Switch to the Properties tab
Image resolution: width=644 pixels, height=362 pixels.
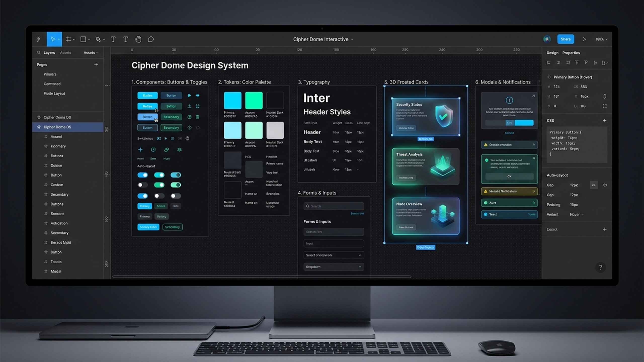click(571, 53)
